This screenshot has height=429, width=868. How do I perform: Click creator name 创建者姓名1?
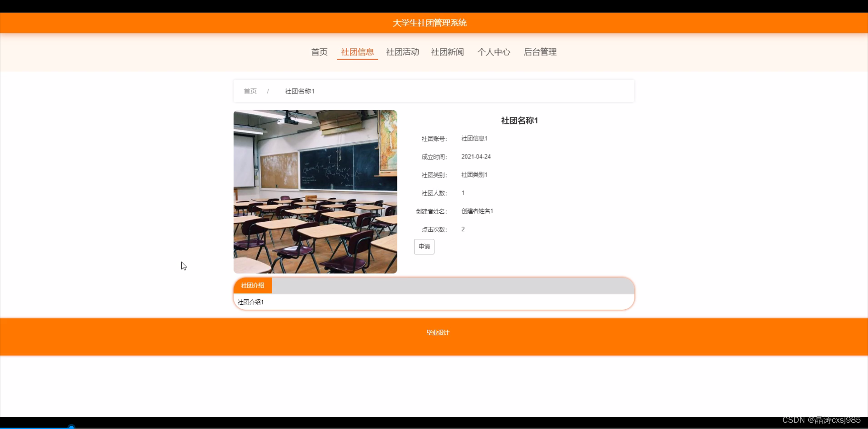[x=477, y=211]
